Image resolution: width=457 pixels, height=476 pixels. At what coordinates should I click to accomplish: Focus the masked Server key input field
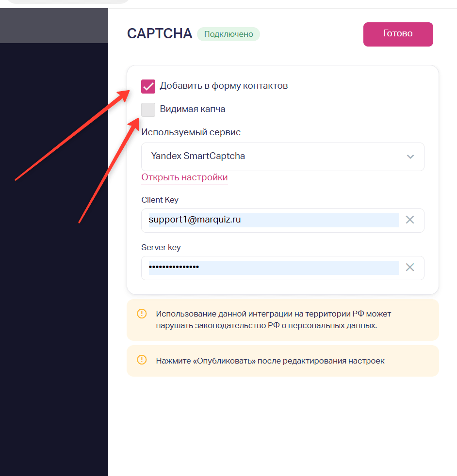pyautogui.click(x=274, y=268)
